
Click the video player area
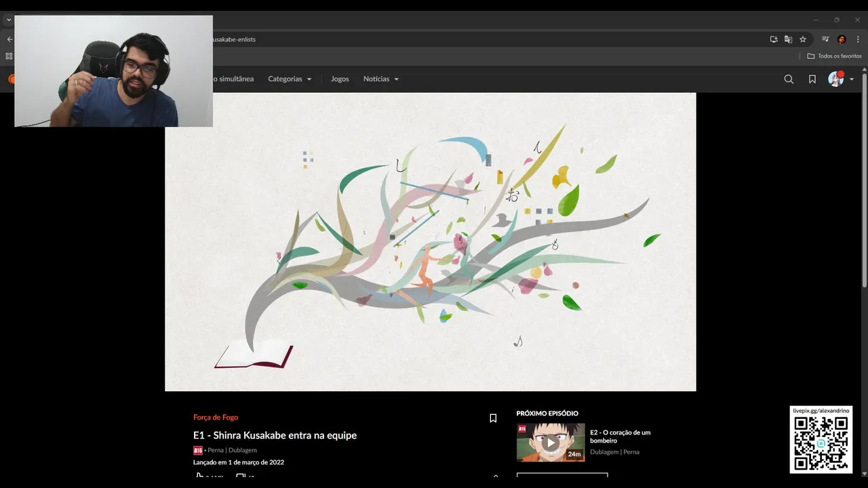[431, 242]
